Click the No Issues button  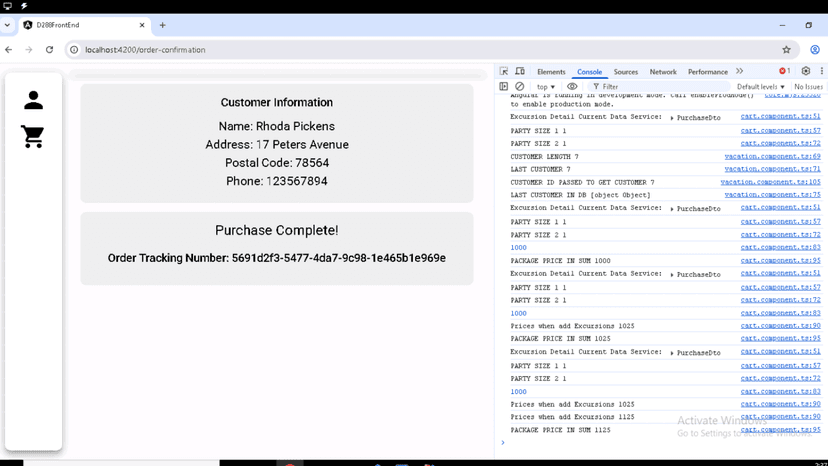pos(808,87)
